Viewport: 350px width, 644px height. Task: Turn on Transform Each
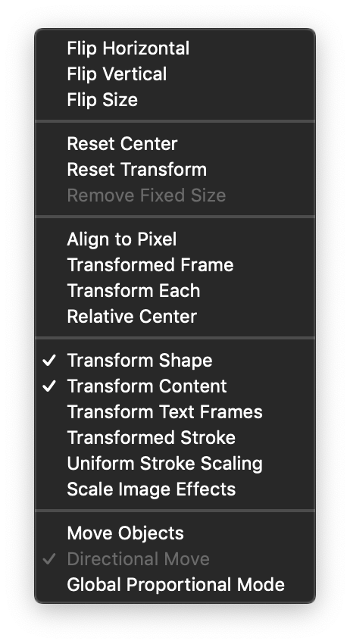click(x=175, y=291)
